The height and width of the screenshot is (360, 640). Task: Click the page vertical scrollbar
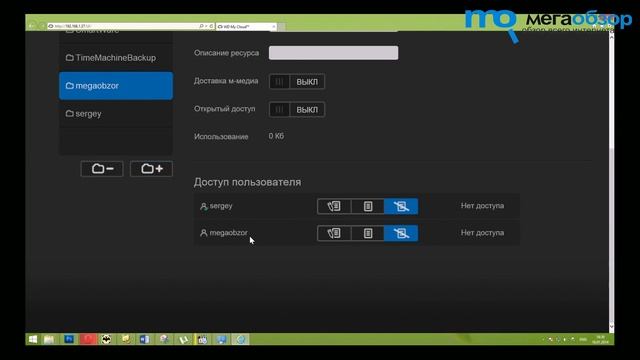coord(611,181)
